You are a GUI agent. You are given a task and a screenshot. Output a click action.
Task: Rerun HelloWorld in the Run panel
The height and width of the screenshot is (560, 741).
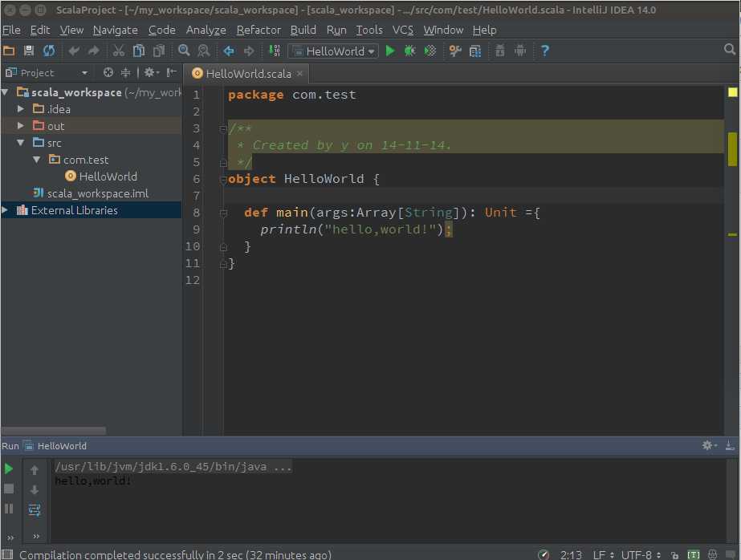[x=9, y=469]
